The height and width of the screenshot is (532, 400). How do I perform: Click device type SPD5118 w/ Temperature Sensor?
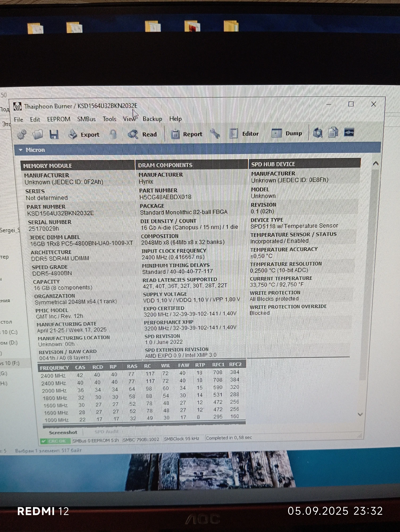(x=294, y=226)
